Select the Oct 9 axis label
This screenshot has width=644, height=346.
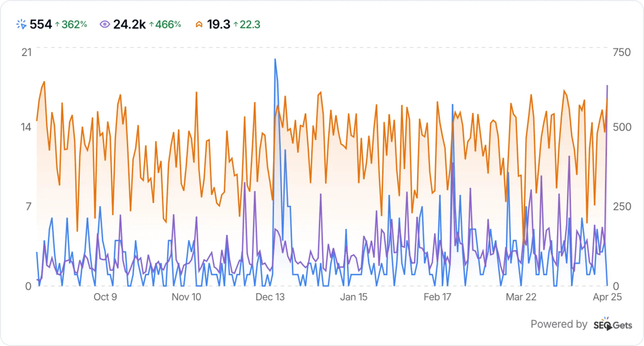coord(105,297)
